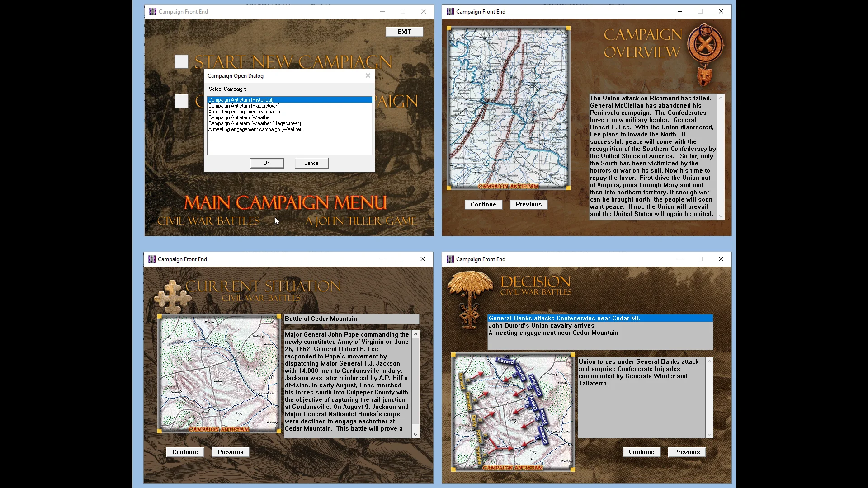Close the Campaign Open Dialog with X

tap(368, 75)
